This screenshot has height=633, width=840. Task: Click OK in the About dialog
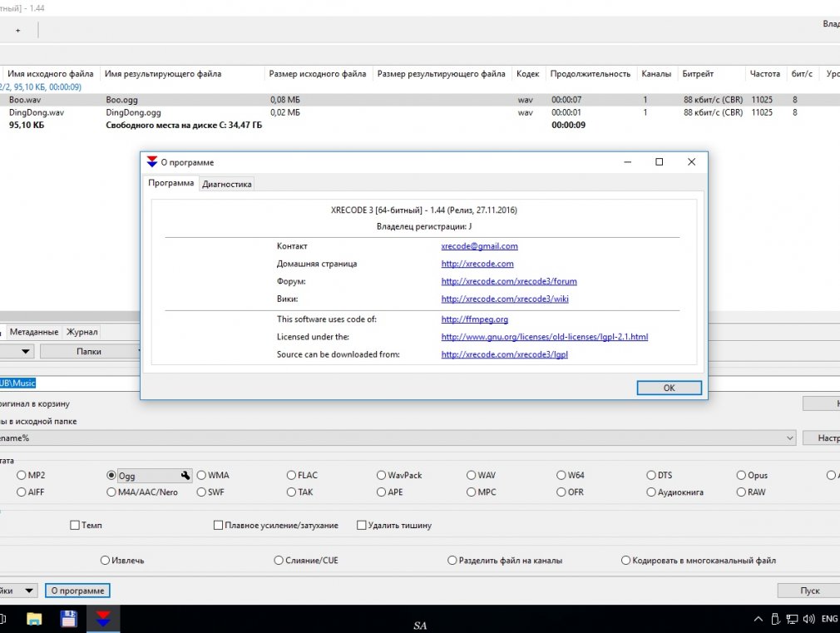tap(670, 388)
